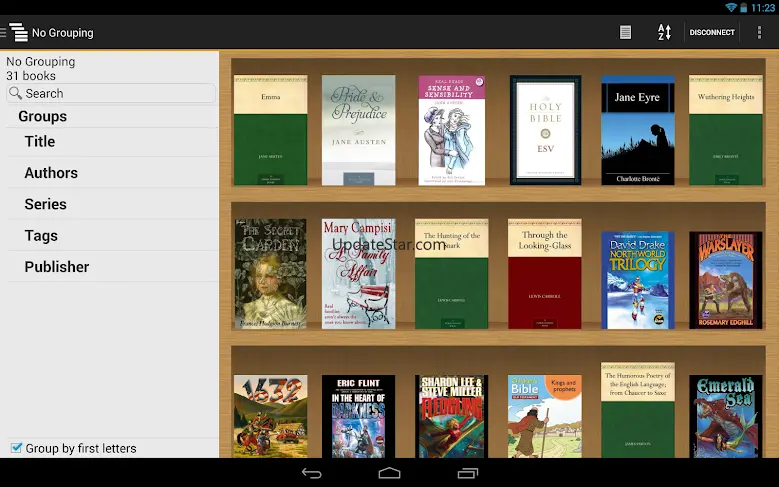Screen dimensions: 779x487
Task: Group books by Tags
Action: point(41,236)
